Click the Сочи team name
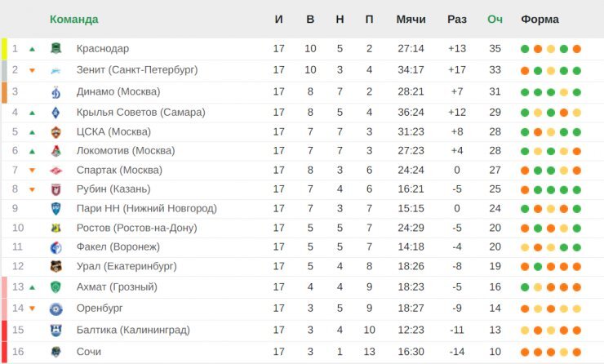The image size is (604, 364). pyautogui.click(x=89, y=352)
